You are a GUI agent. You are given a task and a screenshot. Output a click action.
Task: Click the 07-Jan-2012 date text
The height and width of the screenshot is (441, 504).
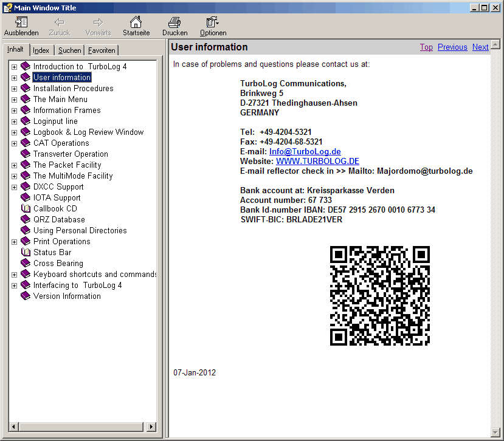[195, 372]
